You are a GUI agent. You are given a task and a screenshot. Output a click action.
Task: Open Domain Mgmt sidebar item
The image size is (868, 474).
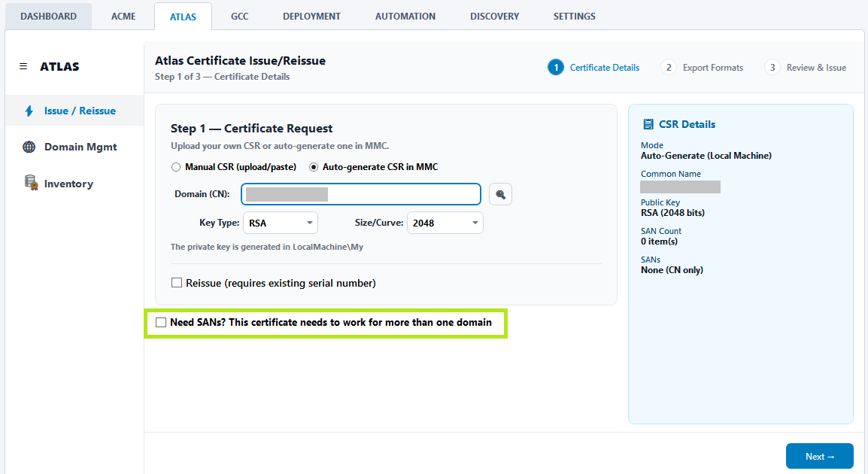(x=74, y=147)
